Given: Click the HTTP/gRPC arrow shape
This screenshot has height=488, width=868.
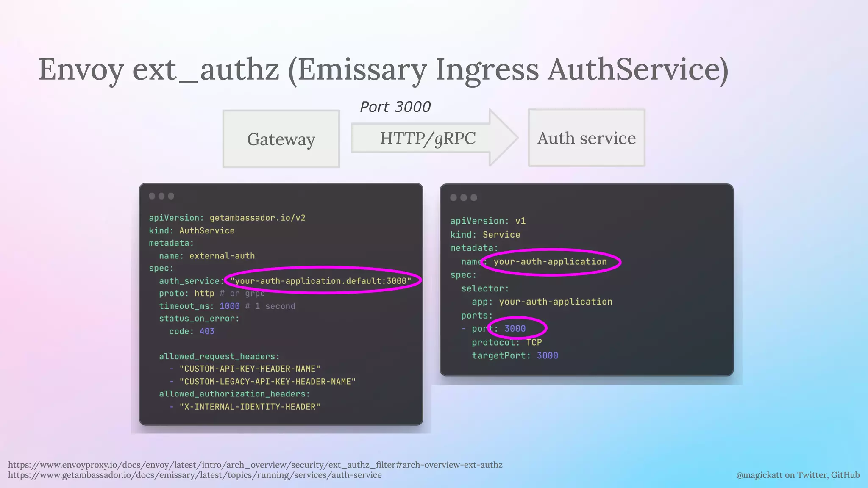Looking at the screenshot, I should coord(435,138).
